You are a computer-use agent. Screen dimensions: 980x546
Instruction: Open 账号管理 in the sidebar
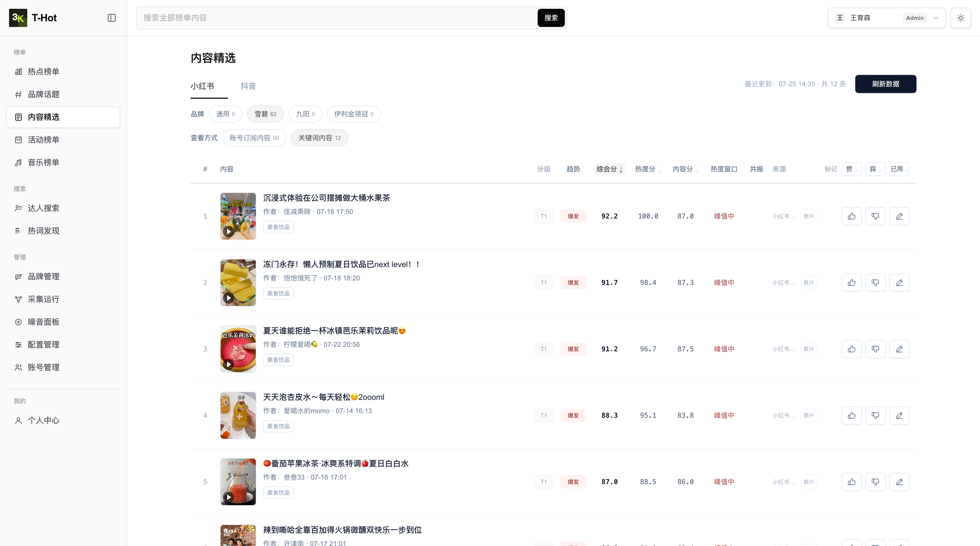[63, 367]
